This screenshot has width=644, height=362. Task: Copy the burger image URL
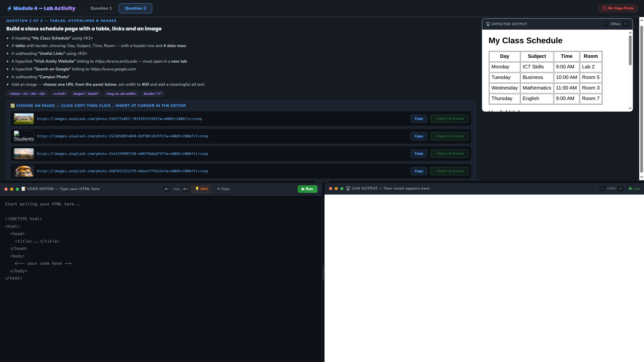[x=419, y=171]
